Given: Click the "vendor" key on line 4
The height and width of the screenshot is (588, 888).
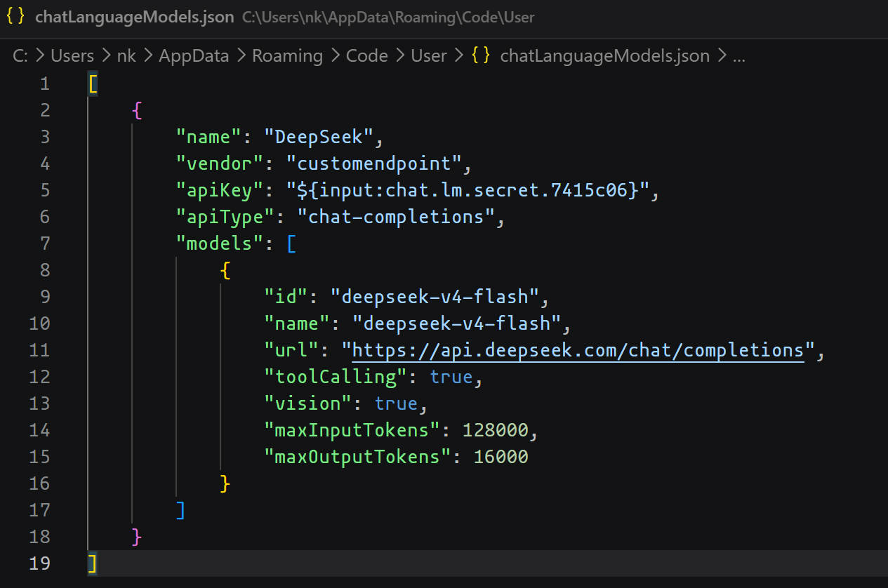Looking at the screenshot, I should pyautogui.click(x=220, y=163).
